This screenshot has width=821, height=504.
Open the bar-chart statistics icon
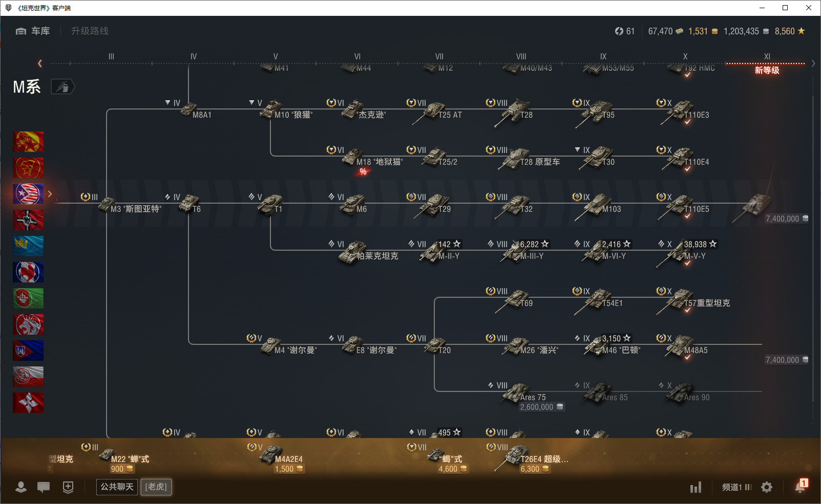pyautogui.click(x=696, y=487)
